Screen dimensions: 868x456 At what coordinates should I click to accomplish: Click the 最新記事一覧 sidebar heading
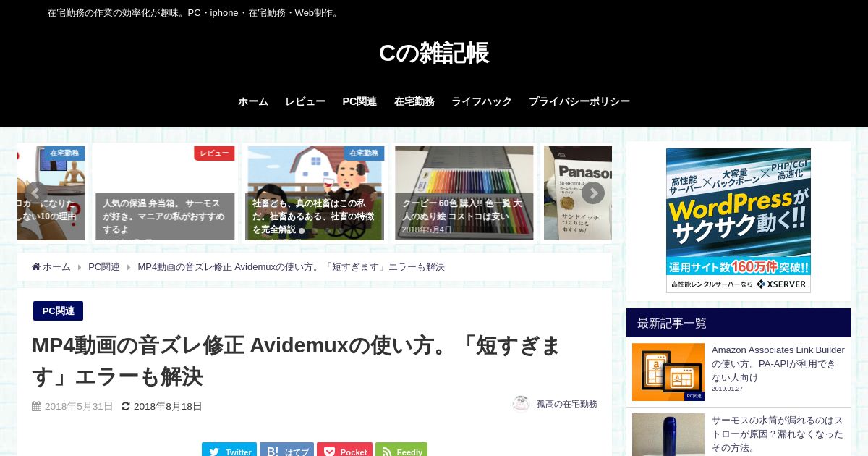[739, 323]
